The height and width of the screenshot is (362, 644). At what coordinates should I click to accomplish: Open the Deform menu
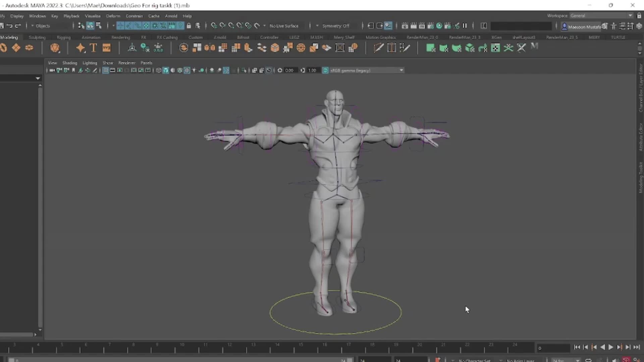113,16
